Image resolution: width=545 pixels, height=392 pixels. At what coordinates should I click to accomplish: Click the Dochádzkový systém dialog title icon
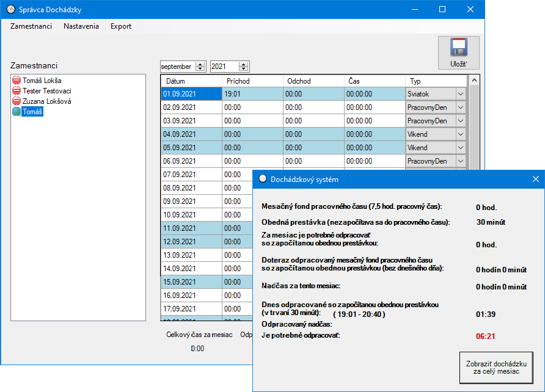263,179
